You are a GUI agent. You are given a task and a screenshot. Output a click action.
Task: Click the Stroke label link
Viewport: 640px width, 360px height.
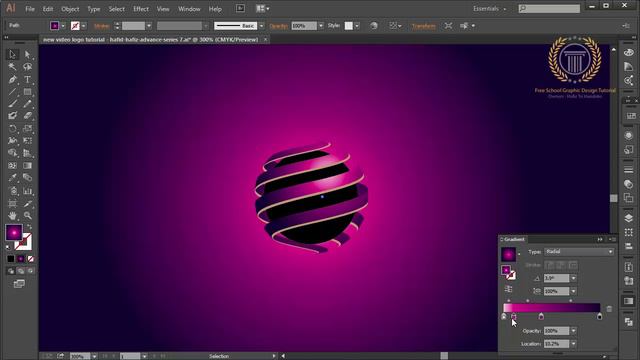point(102,26)
